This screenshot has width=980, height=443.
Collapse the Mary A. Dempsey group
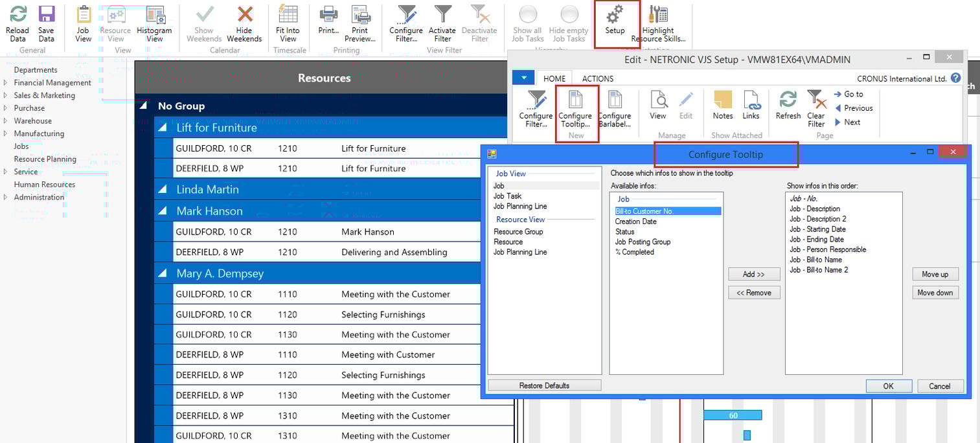pos(164,273)
